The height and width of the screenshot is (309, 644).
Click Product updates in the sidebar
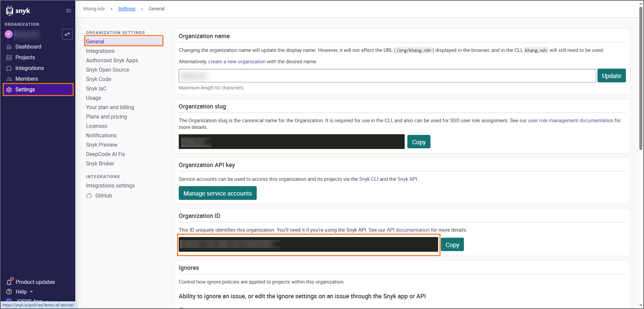tap(35, 282)
